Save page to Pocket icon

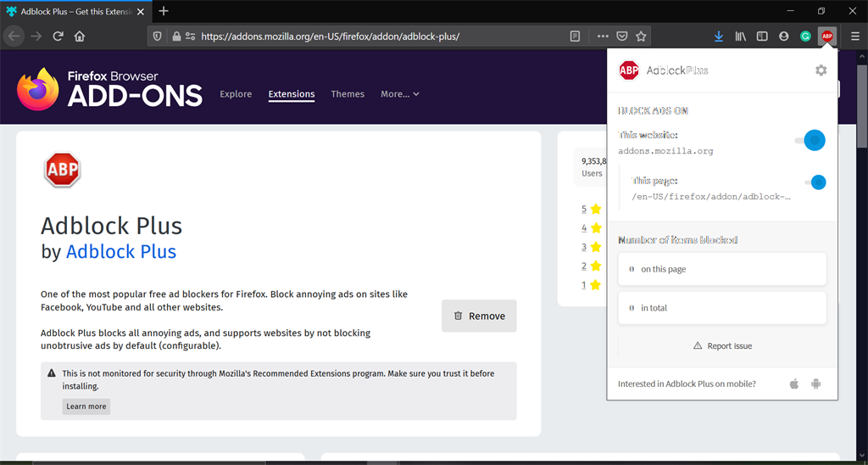click(x=622, y=36)
